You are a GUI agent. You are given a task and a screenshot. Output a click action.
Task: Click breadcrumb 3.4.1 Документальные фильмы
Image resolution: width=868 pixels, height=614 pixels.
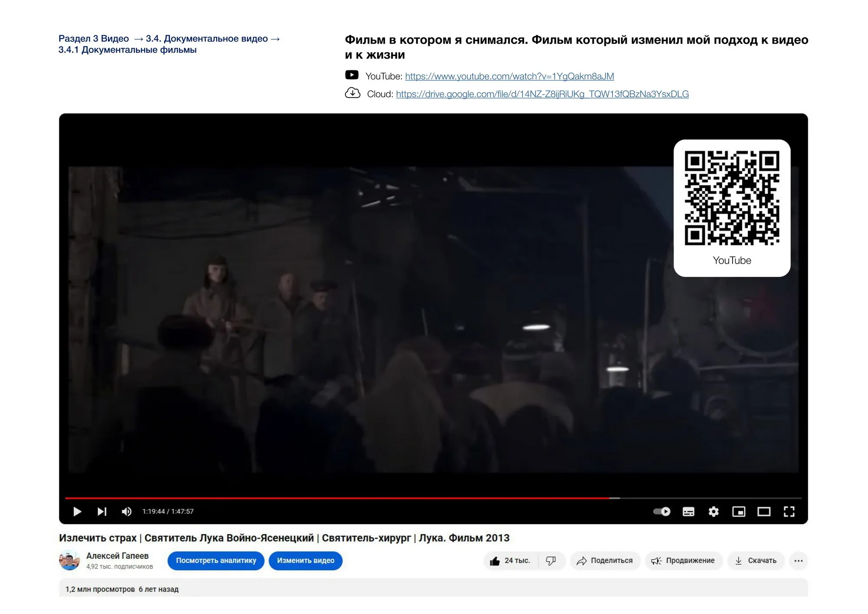[128, 50]
